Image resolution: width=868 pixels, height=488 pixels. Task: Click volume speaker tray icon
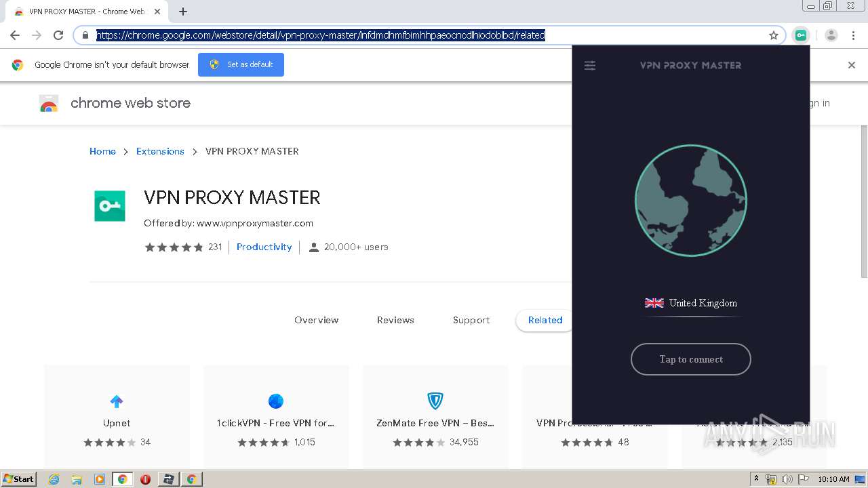point(787,479)
